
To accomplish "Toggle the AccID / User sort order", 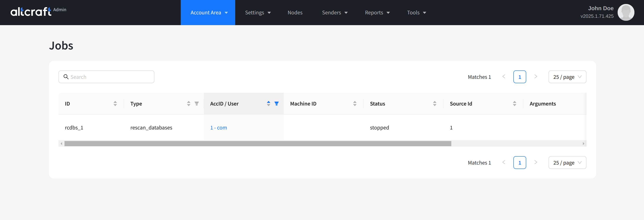I will (268, 103).
